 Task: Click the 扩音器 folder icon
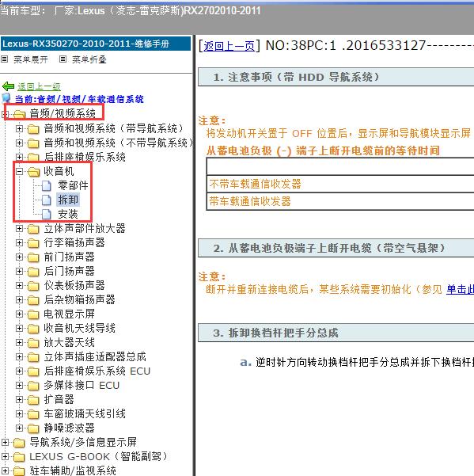[x=33, y=400]
